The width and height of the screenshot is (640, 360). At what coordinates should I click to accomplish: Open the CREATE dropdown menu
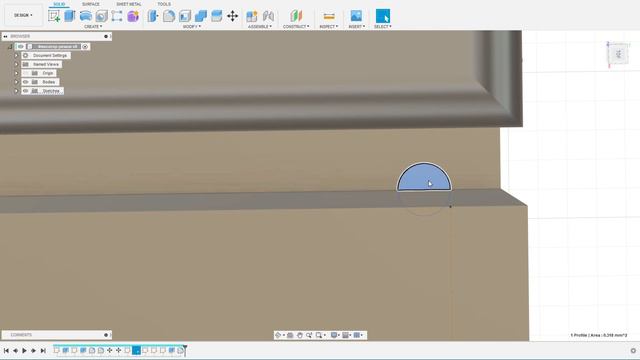(93, 27)
